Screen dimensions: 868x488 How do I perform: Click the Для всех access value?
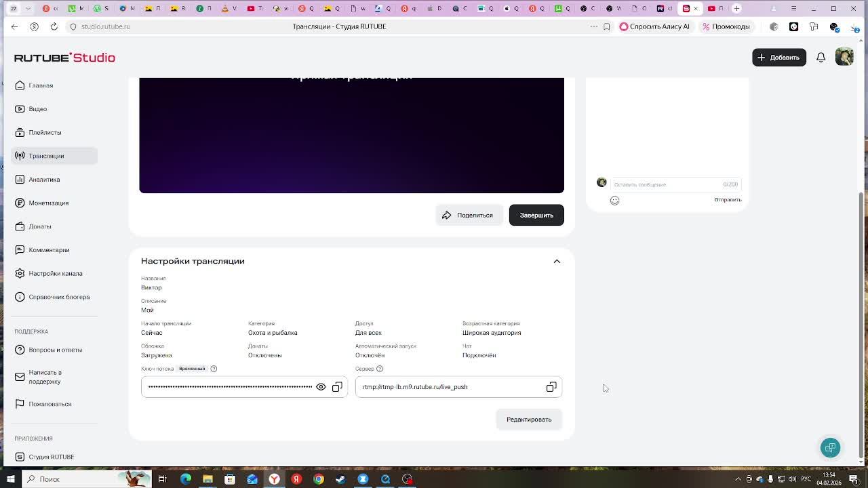click(368, 333)
